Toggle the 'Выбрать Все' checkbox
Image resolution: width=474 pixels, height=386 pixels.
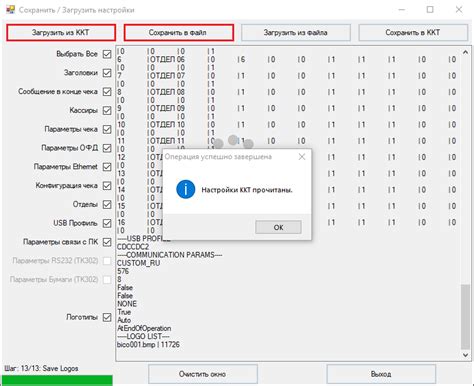pyautogui.click(x=107, y=54)
